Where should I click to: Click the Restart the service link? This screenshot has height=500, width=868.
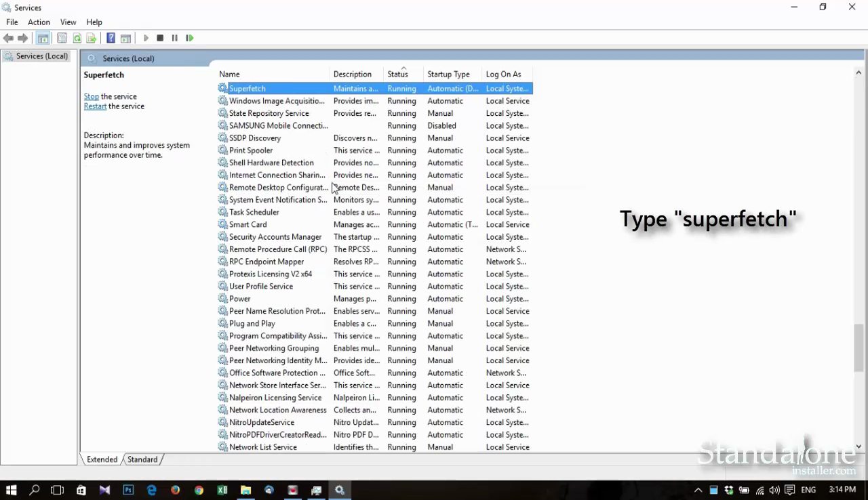click(95, 106)
